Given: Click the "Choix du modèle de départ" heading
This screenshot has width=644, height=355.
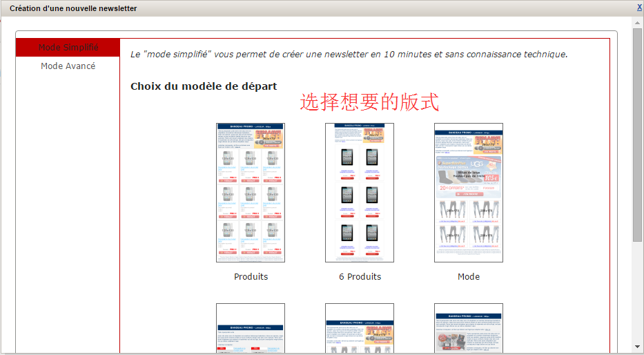Looking at the screenshot, I should [204, 86].
